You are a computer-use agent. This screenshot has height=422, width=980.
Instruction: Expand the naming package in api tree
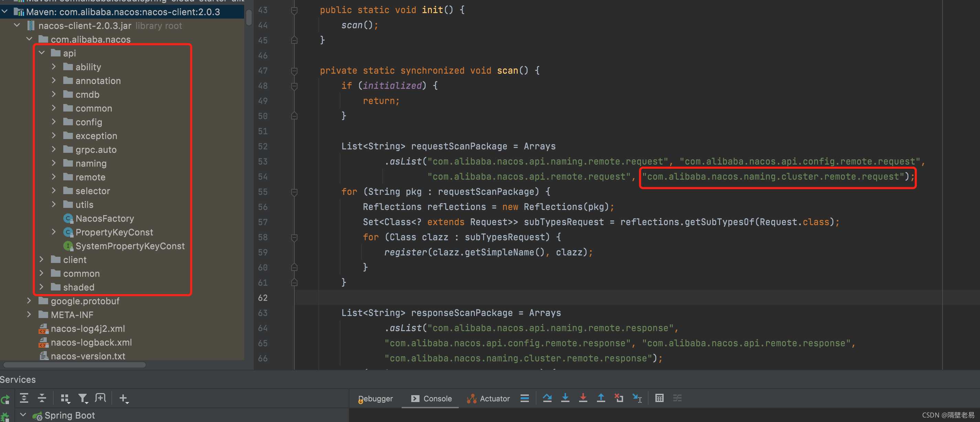[x=54, y=163]
